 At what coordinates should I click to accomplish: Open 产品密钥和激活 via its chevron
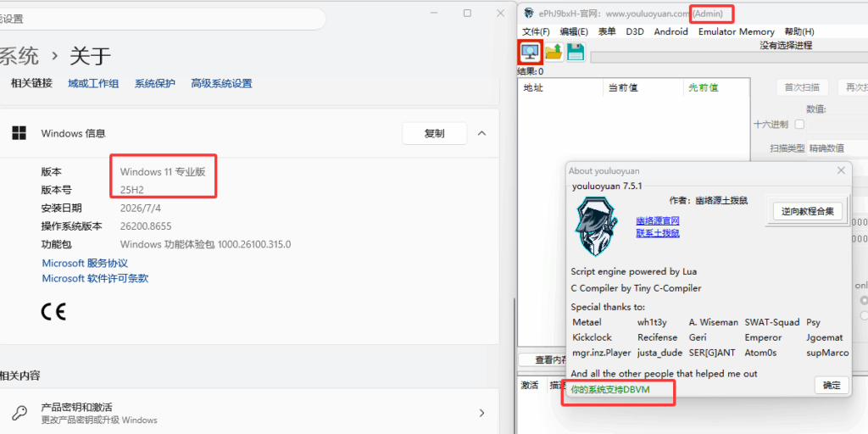pos(481,413)
